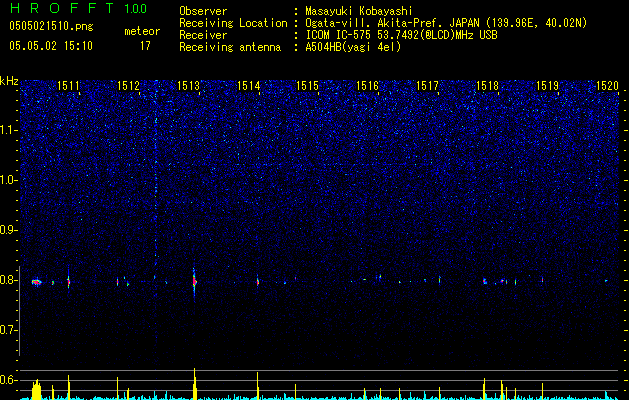Click the 0.6 kHz frequency label
The width and height of the screenshot is (629, 400).
8,380
